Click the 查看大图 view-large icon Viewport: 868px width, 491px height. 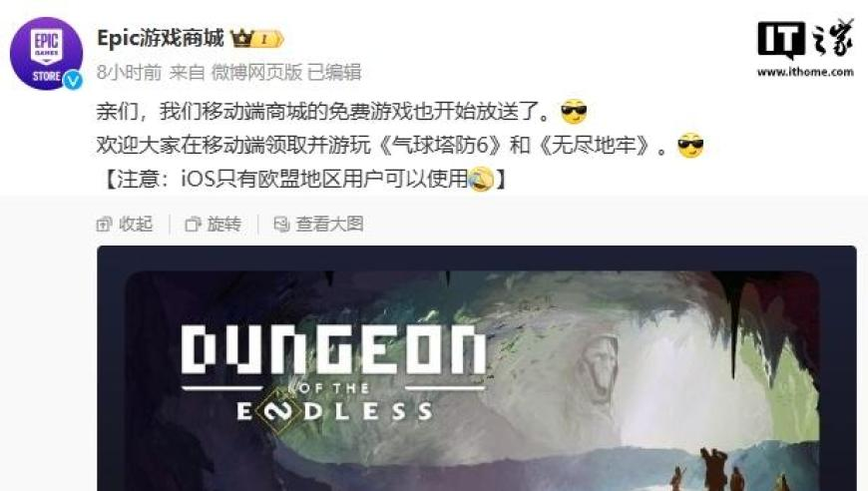pos(281,225)
